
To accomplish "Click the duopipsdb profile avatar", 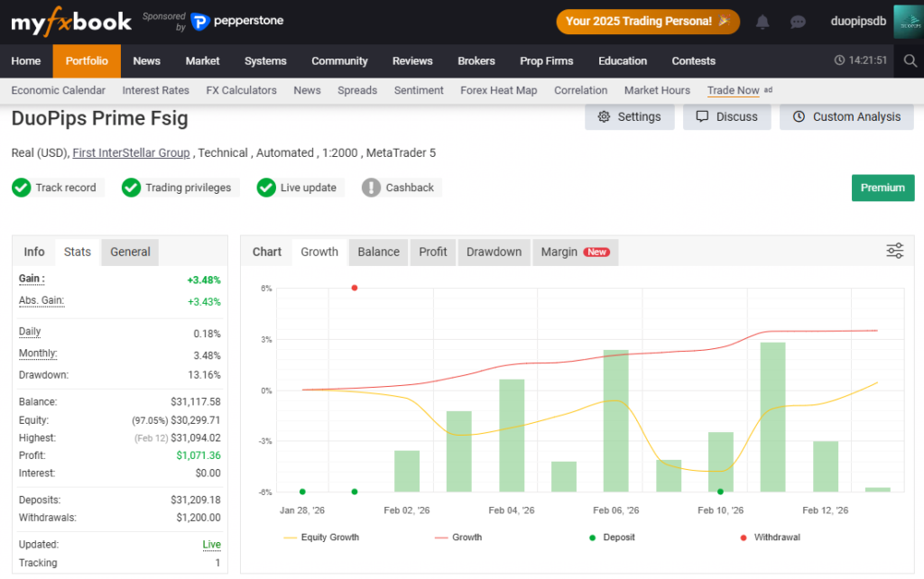I will 908,22.
